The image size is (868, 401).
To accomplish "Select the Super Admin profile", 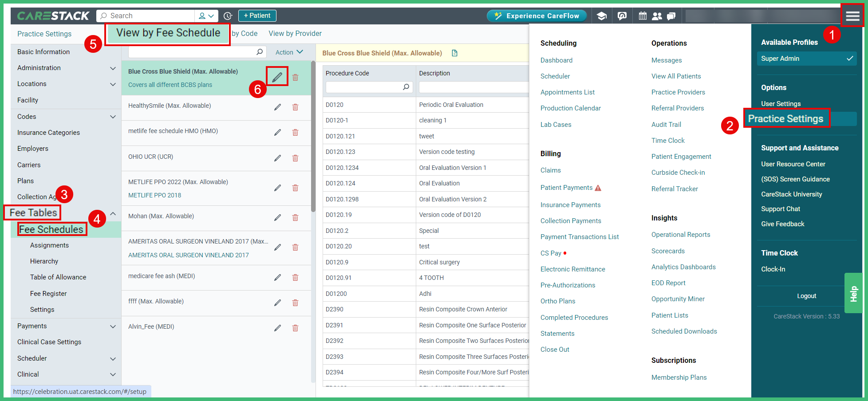I will click(807, 59).
